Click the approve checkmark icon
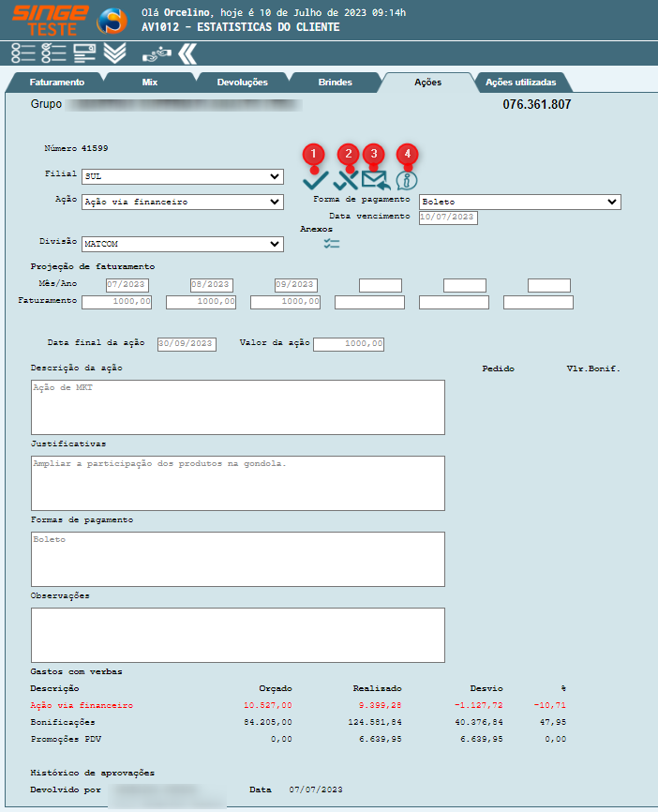 315,180
